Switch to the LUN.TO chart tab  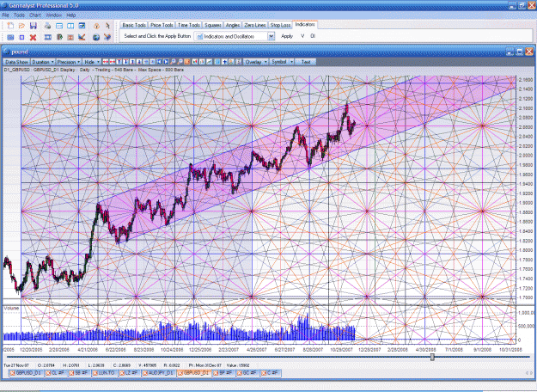pos(104,373)
